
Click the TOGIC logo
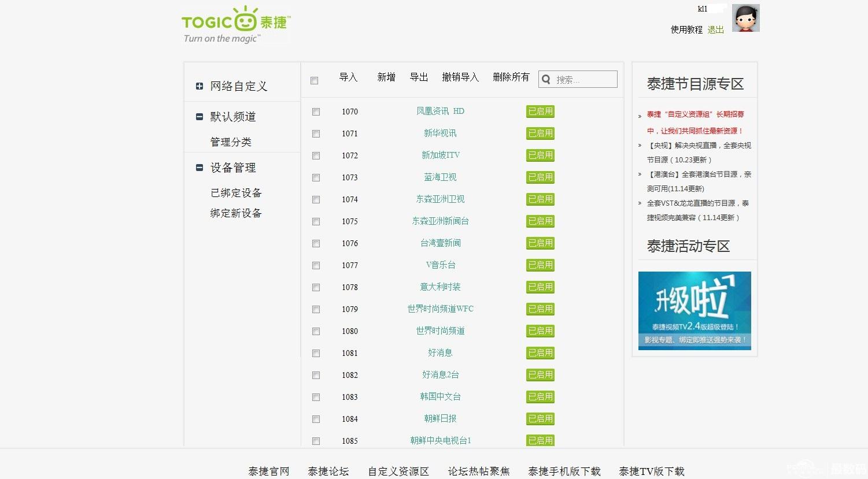click(x=236, y=25)
